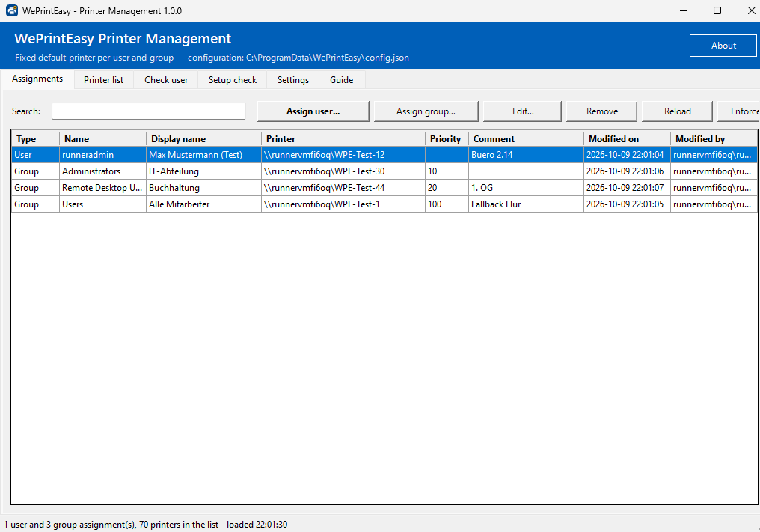Image resolution: width=760 pixels, height=532 pixels.
Task: Sort by the Printer column header
Action: tap(343, 138)
